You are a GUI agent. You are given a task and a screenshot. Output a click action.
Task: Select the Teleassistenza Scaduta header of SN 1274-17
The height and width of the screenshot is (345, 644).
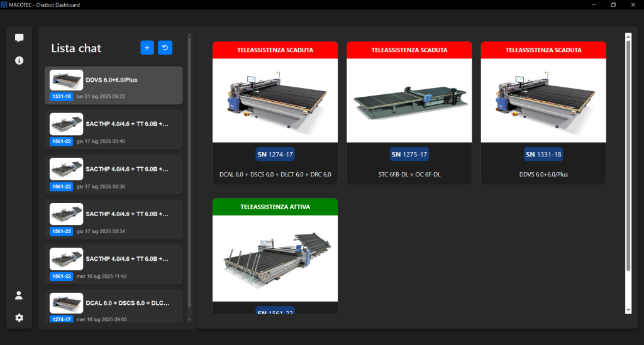point(275,50)
